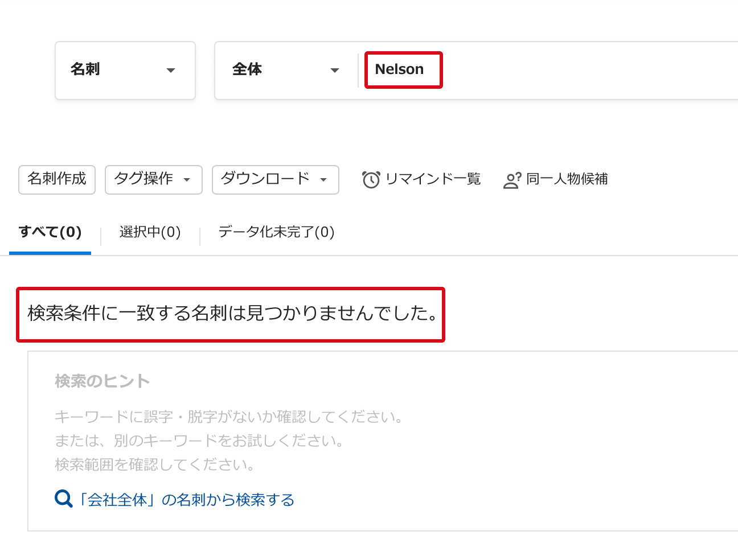Click the 同一人物候補 link text
738x560 pixels.
click(567, 179)
